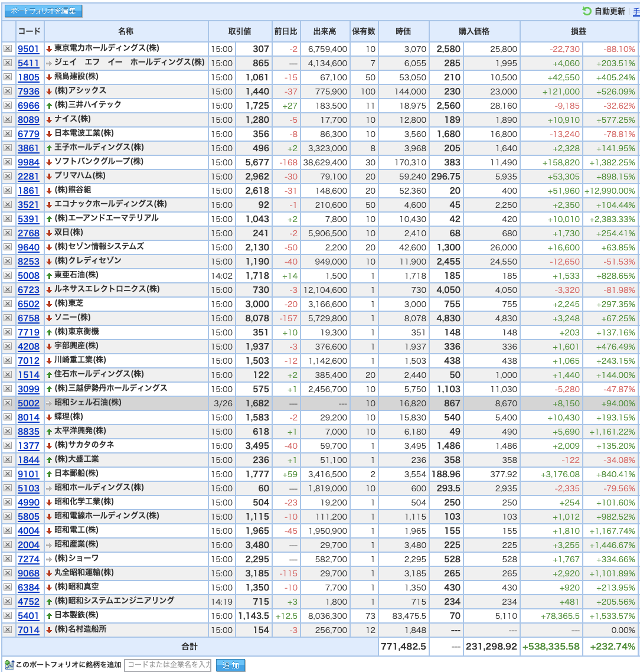Click the 名称 column header
Screen dimensions: 640x672
click(126, 31)
